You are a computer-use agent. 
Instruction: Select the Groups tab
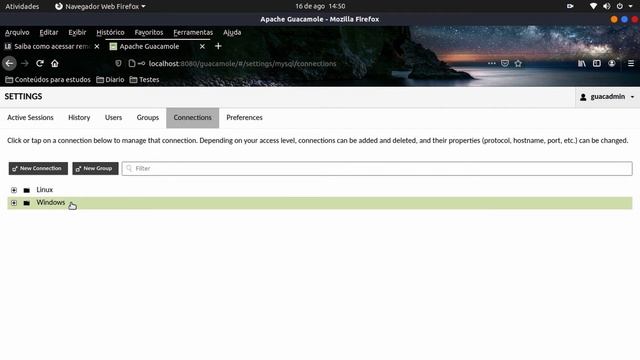(148, 118)
